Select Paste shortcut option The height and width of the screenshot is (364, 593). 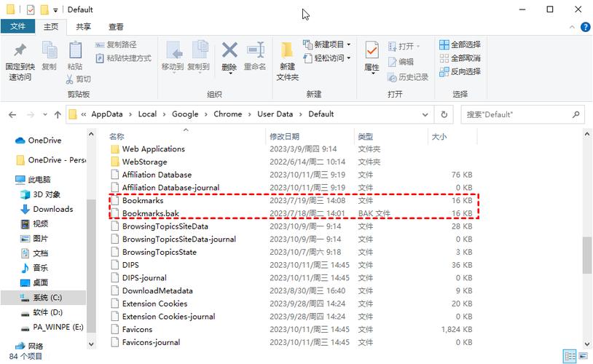pyautogui.click(x=123, y=58)
